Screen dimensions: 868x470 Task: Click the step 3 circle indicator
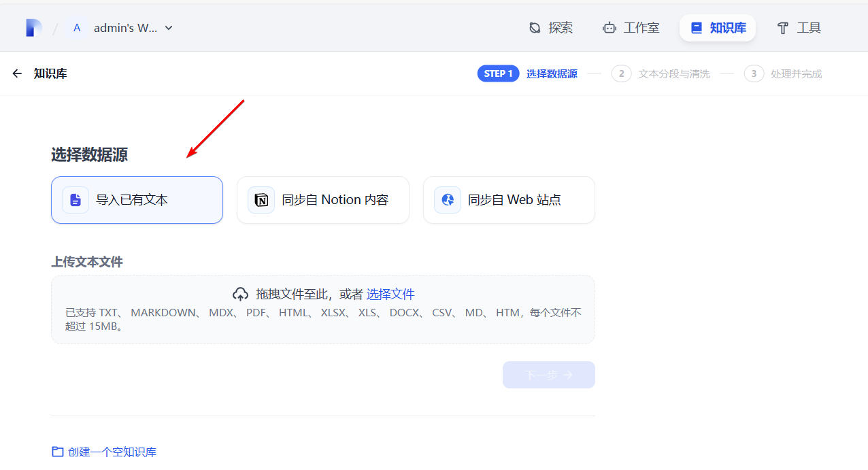click(x=754, y=73)
